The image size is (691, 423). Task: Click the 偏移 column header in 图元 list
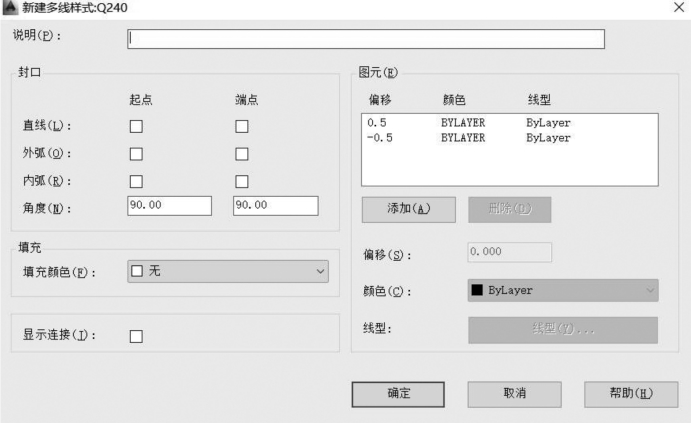pyautogui.click(x=380, y=100)
